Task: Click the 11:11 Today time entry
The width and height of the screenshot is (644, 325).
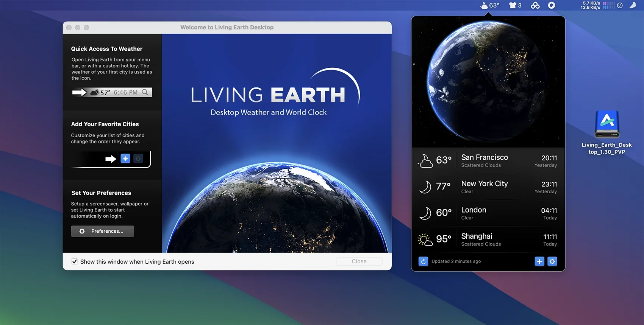Action: 550,240
